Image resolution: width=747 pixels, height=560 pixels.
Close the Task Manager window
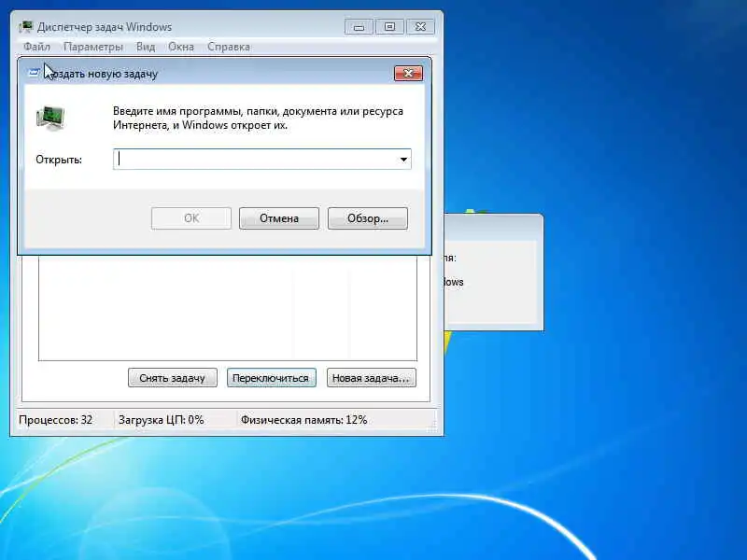pos(420,27)
